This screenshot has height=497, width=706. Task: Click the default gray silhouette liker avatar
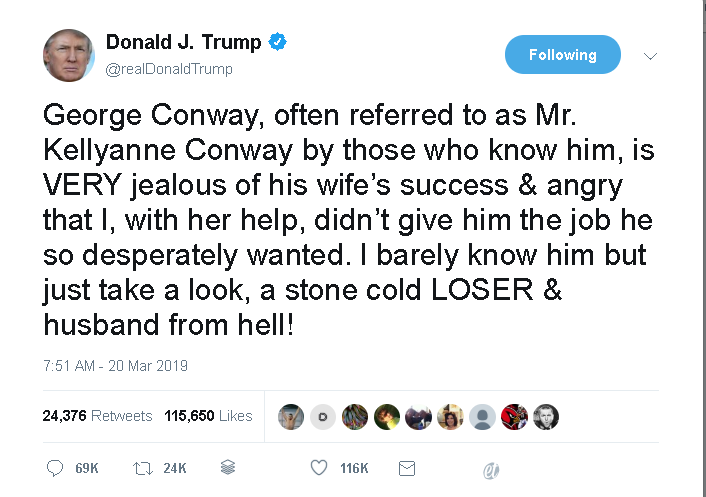point(483,417)
